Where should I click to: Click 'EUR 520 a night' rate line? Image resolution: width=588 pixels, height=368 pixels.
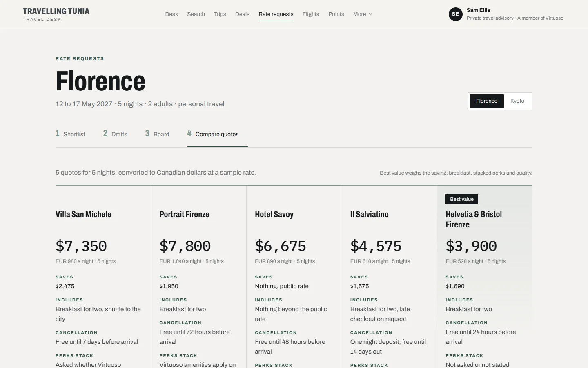click(475, 261)
